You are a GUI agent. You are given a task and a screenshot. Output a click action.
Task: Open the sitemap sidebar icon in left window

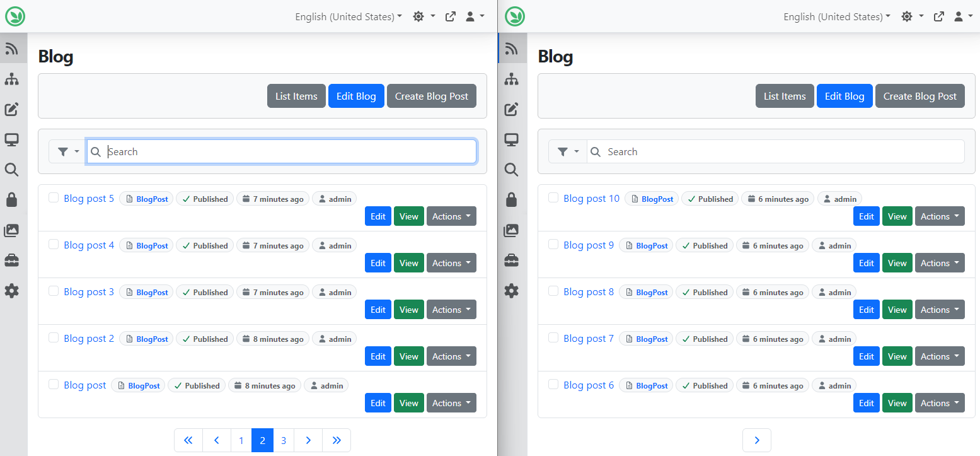coord(11,79)
